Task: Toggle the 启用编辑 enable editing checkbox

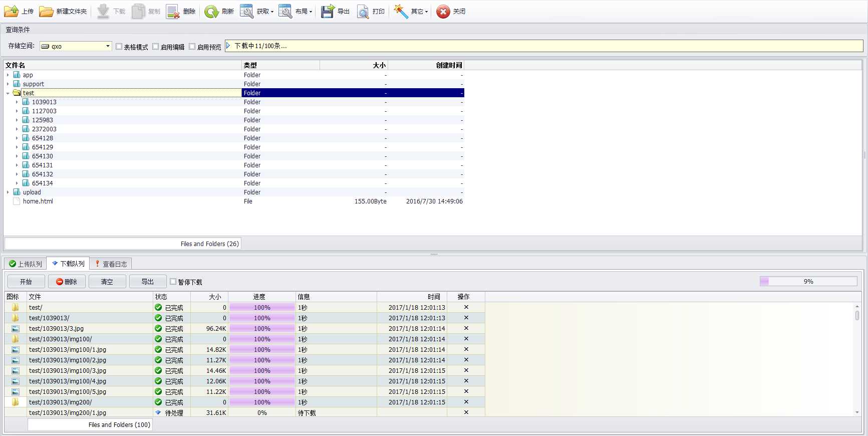Action: pos(156,47)
